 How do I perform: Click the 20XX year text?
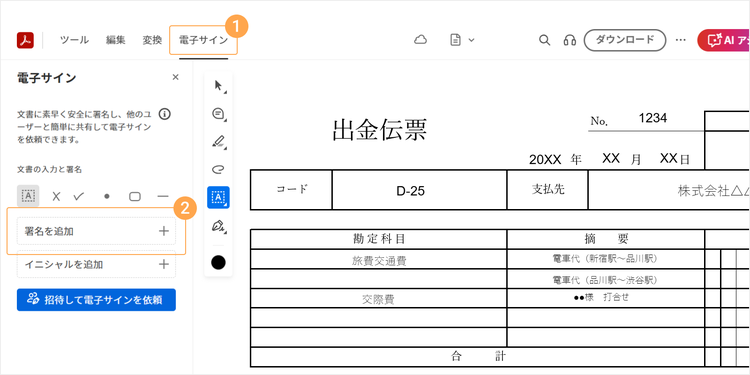[x=545, y=160]
